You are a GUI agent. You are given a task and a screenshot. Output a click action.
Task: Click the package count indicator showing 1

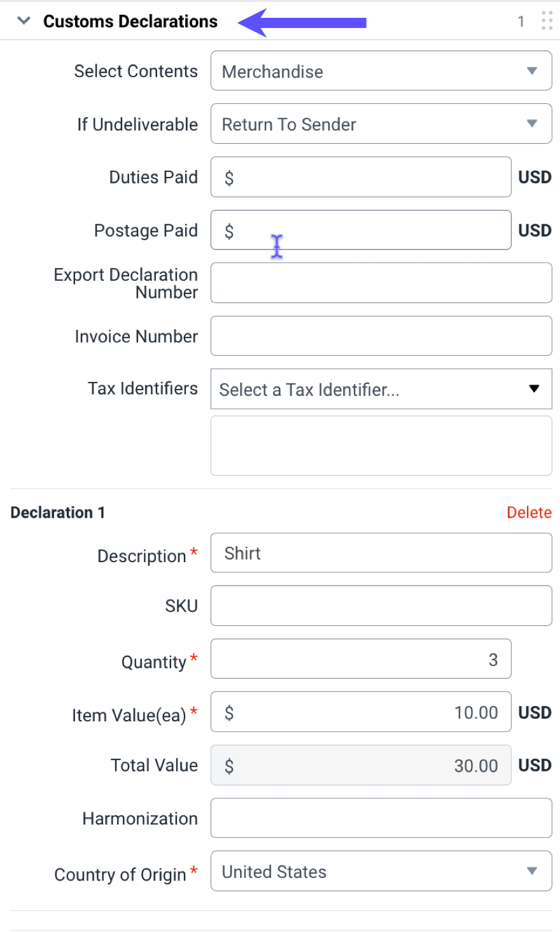pos(521,20)
